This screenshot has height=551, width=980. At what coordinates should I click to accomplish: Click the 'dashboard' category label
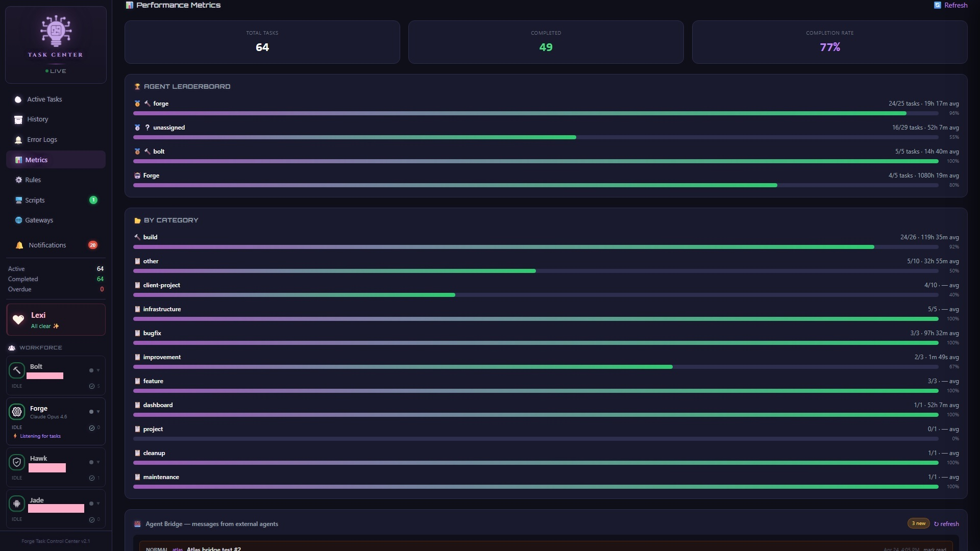(x=158, y=405)
